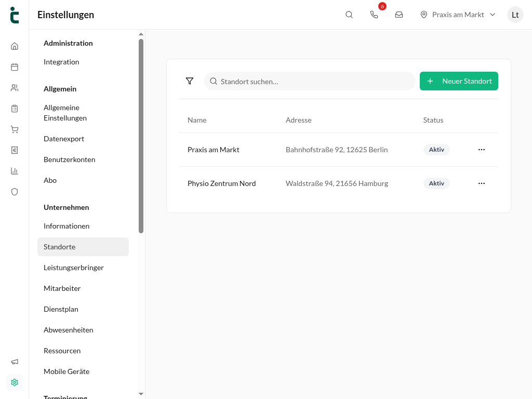Image resolution: width=532 pixels, height=399 pixels.
Task: Click the phone calls icon with badge
Action: 374,15
